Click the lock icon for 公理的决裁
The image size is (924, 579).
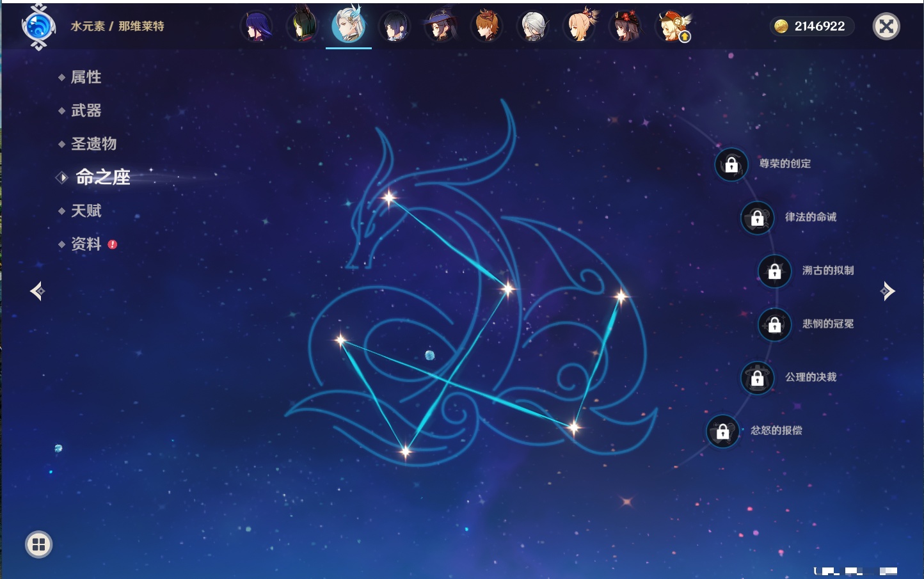757,377
